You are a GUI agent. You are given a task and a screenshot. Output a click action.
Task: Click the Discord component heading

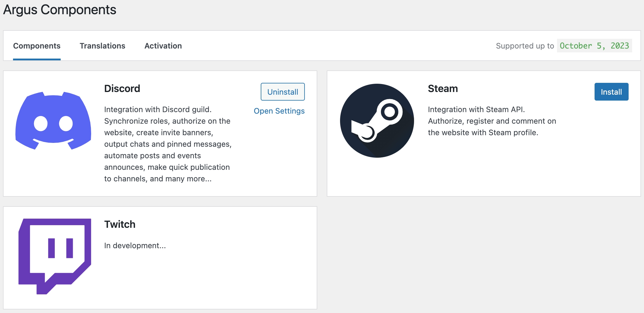coord(122,88)
